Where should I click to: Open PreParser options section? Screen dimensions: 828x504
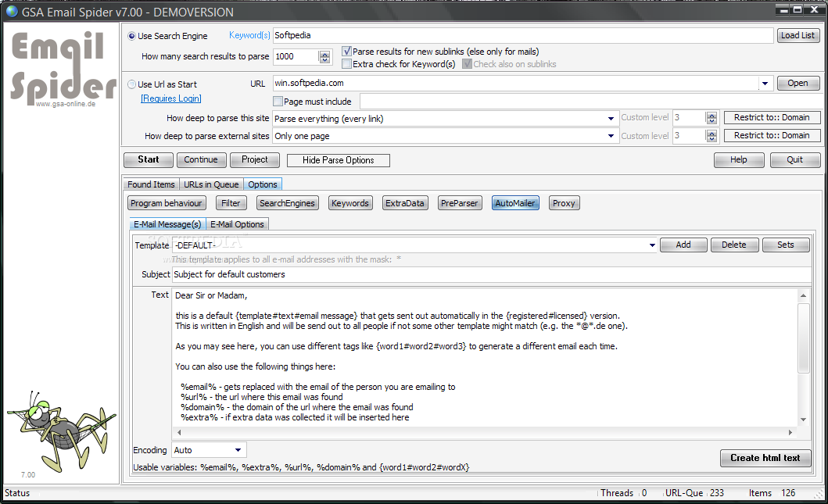click(460, 203)
